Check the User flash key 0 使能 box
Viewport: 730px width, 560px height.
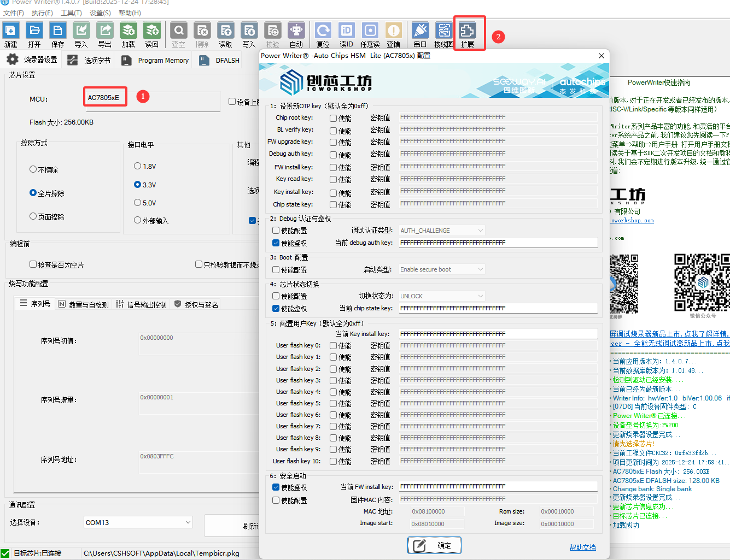(333, 346)
